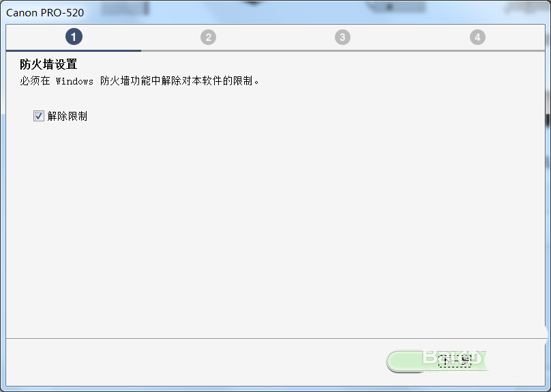Click the Windows 防火墙 description sentence
Screen dimensions: 551x392
140,81
